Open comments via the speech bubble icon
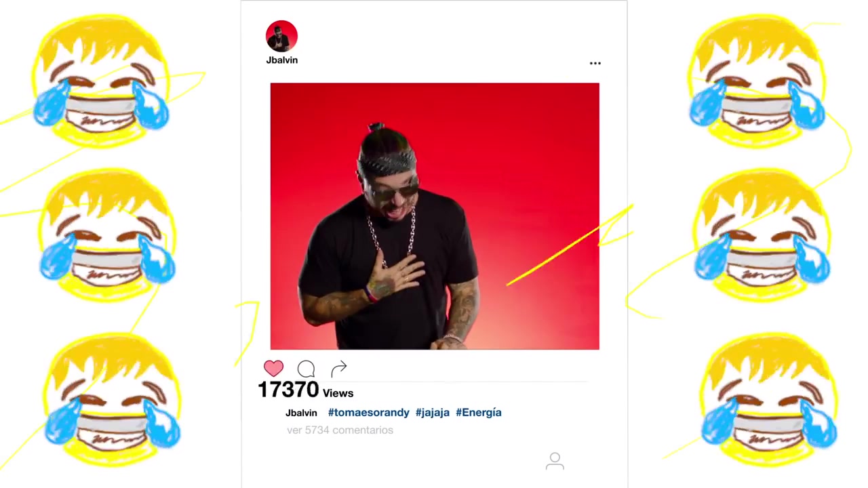 [306, 369]
